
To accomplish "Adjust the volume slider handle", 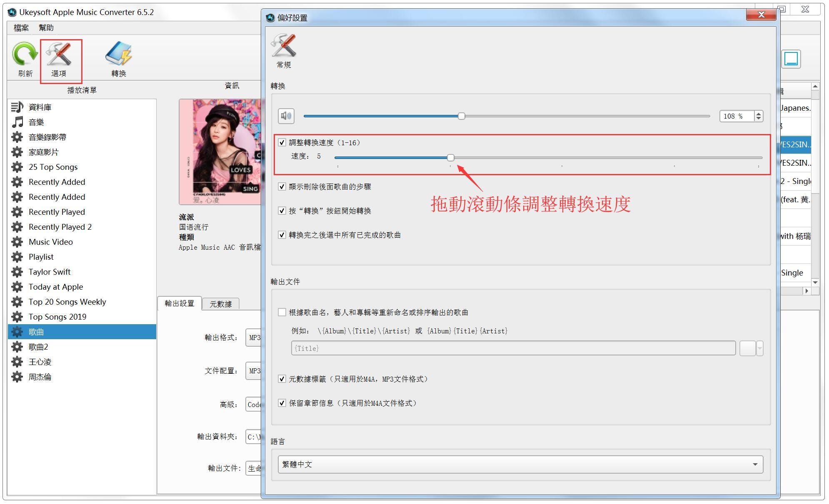I will click(x=461, y=116).
